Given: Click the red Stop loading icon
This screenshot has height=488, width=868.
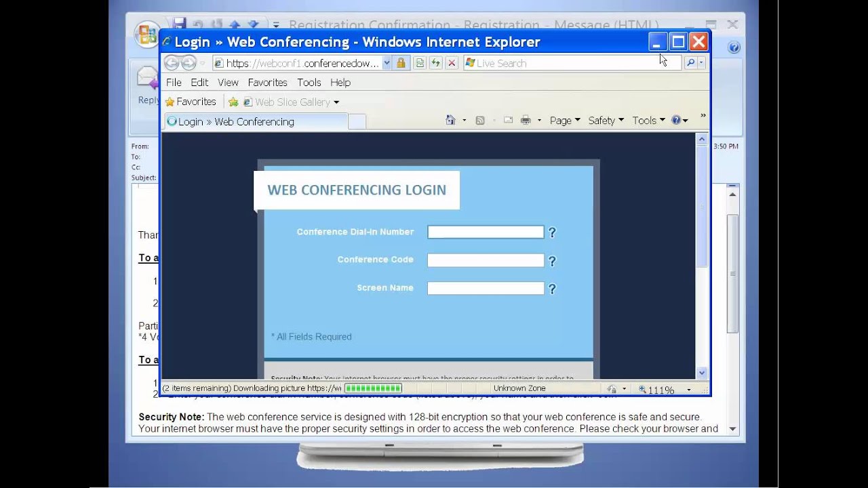Looking at the screenshot, I should [x=452, y=63].
